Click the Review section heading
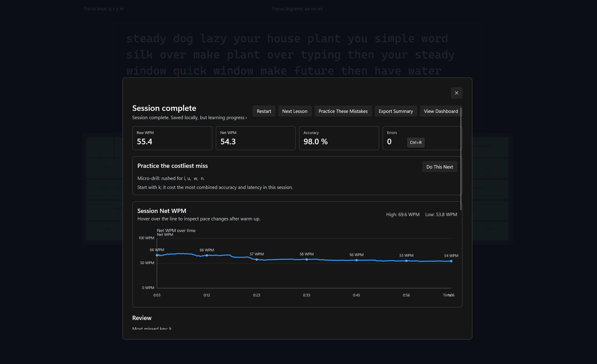Image resolution: width=597 pixels, height=364 pixels. click(142, 318)
